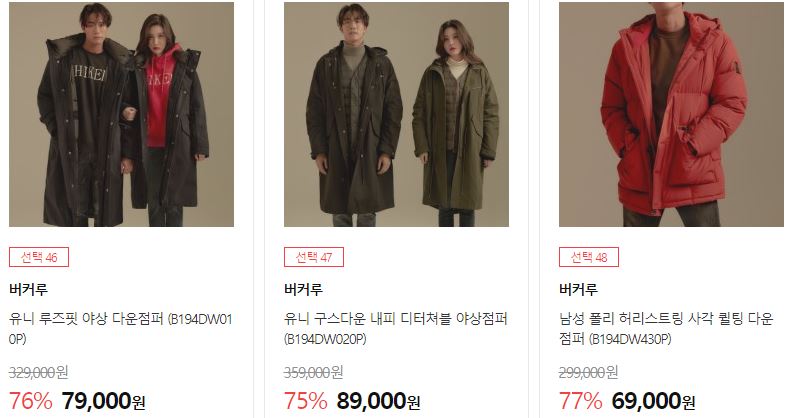Image resolution: width=795 pixels, height=418 pixels.
Task: Click the 선택 48 badge
Action: 589,257
